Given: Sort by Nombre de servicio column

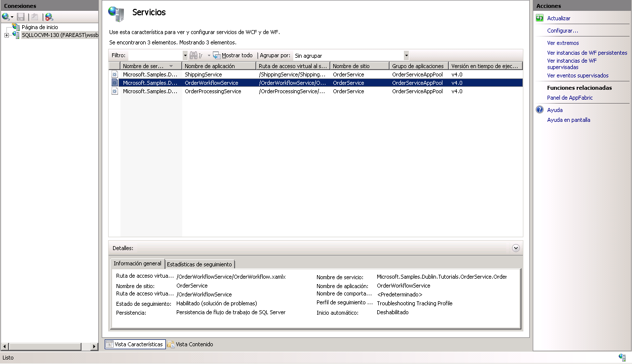Looking at the screenshot, I should (x=151, y=66).
